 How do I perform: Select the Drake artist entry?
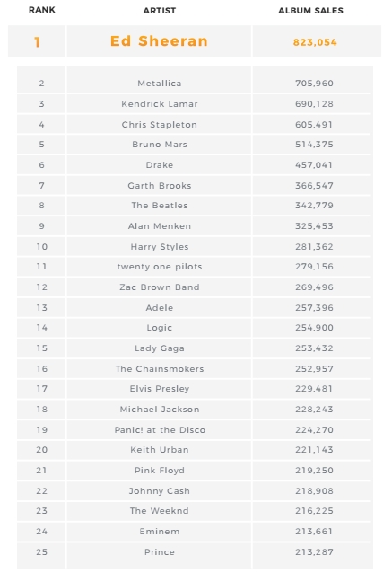tap(159, 165)
